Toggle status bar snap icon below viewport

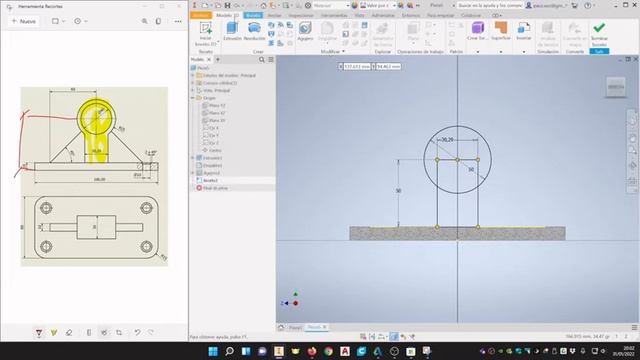[x=363, y=337]
